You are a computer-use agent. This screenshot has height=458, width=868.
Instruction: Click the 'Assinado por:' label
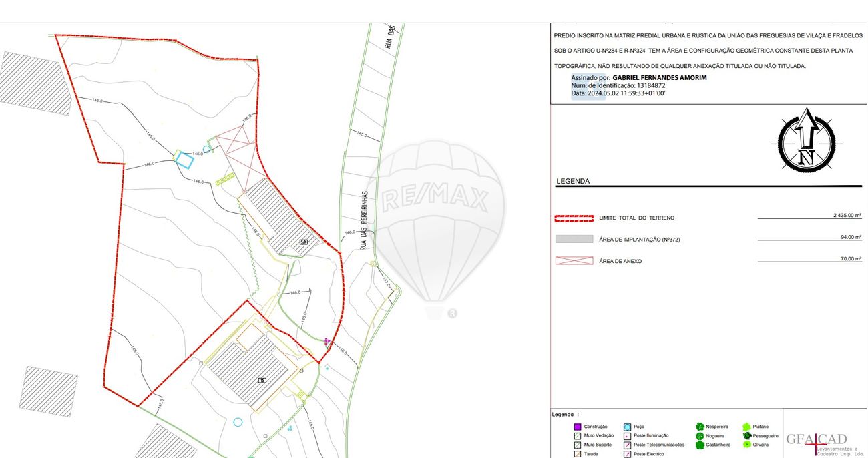click(x=590, y=77)
